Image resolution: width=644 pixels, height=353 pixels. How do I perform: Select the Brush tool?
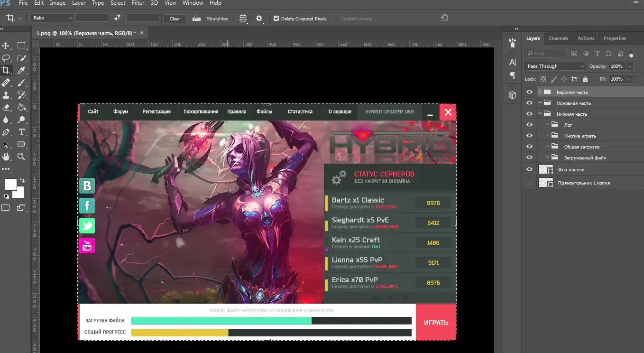(21, 83)
